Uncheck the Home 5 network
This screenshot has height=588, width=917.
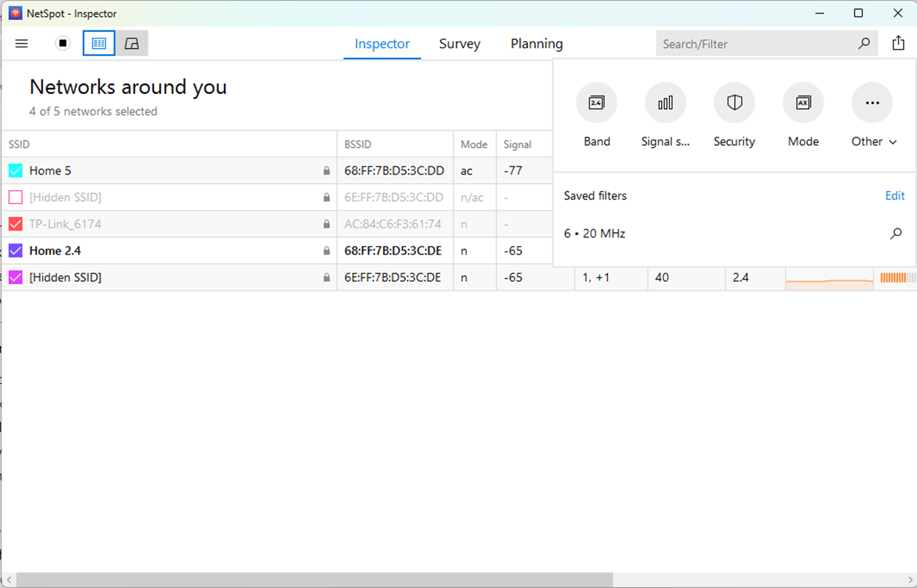[x=15, y=170]
